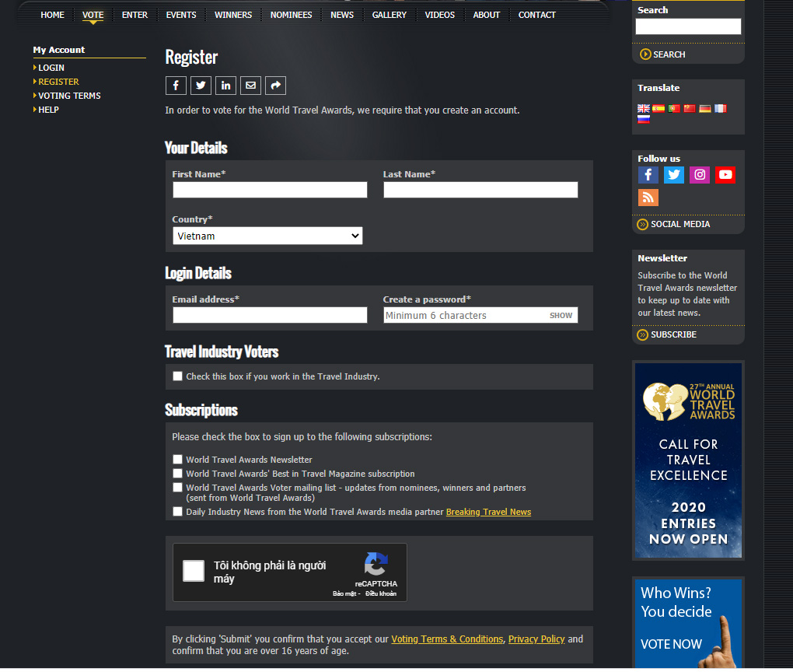
Task: Open the Privacy Policy link
Action: tap(536, 639)
